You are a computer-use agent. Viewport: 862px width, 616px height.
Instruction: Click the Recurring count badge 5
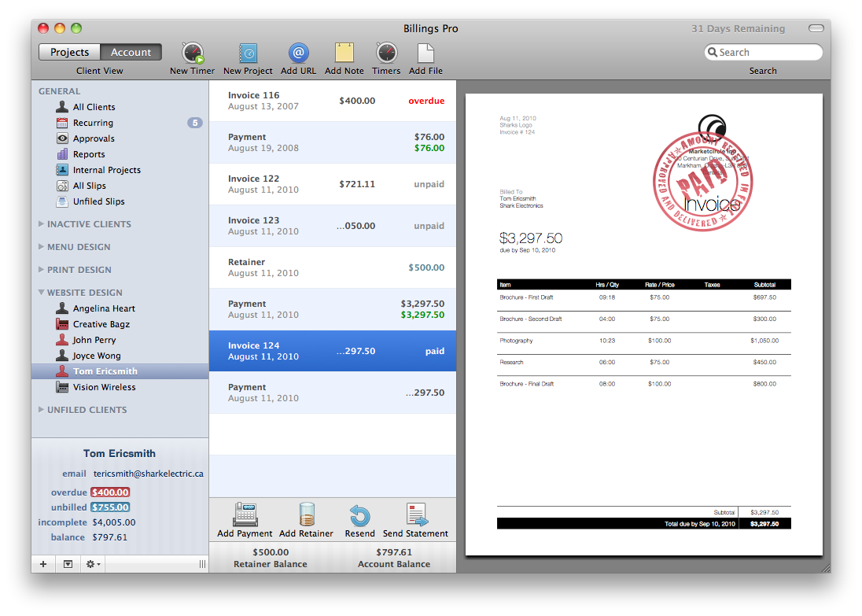pyautogui.click(x=195, y=123)
